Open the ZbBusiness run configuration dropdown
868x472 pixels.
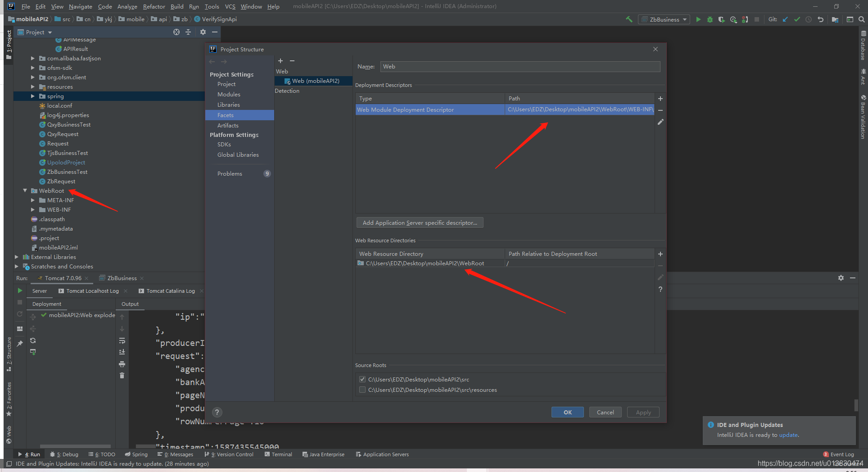click(664, 19)
